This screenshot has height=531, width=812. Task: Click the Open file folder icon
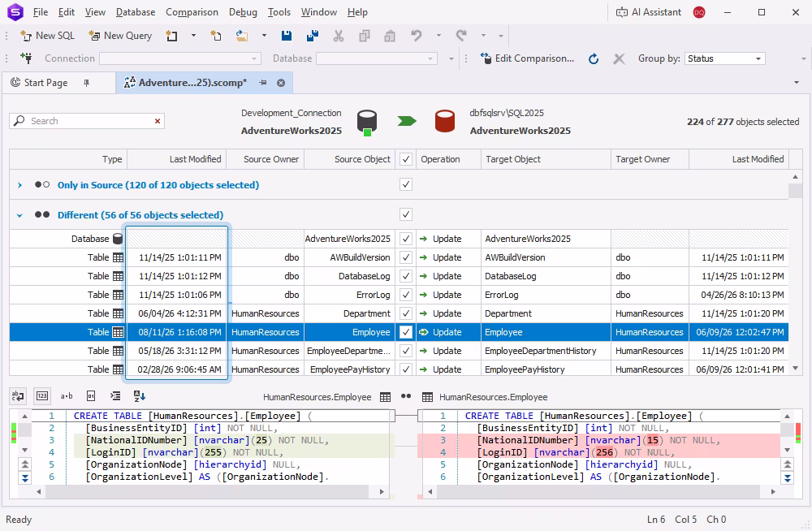242,36
